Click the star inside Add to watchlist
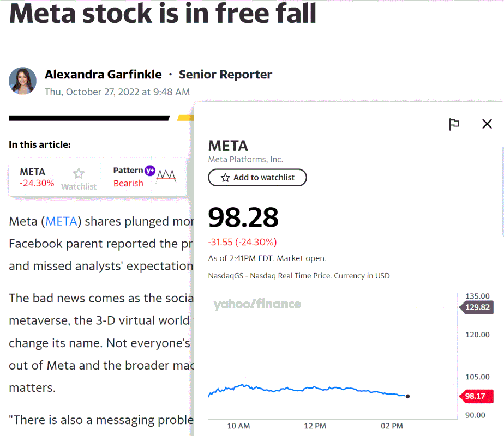Viewport: 504px width, 436px height. click(x=225, y=178)
